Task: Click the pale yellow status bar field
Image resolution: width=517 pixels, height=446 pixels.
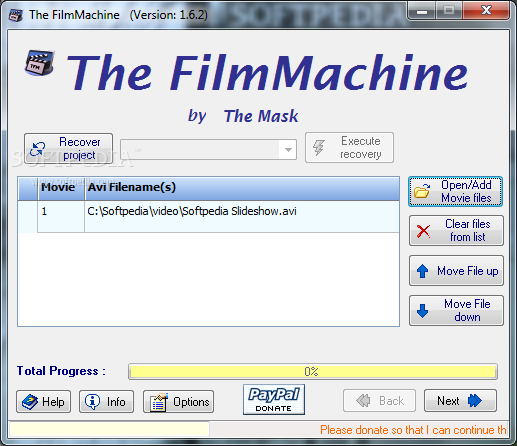Action: [x=109, y=429]
